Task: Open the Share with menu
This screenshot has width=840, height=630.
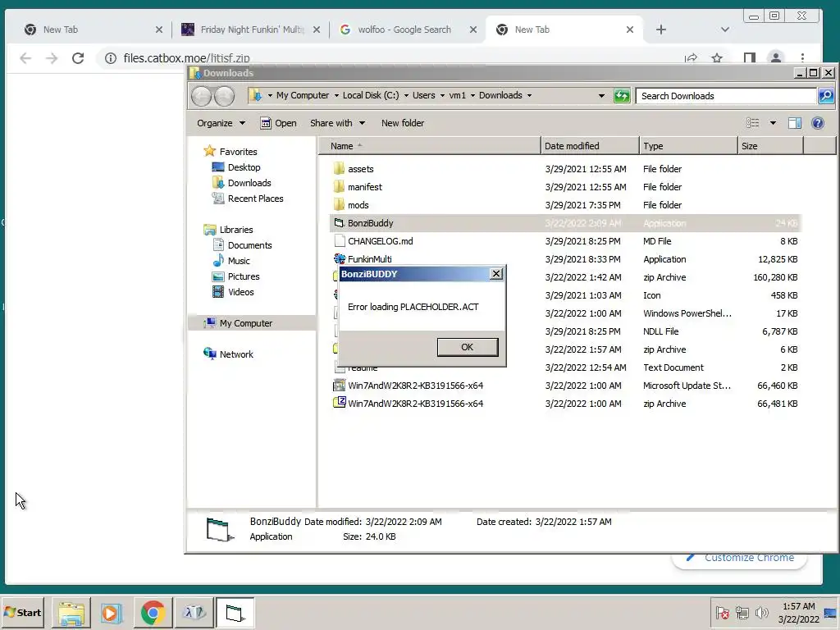Action: click(337, 123)
